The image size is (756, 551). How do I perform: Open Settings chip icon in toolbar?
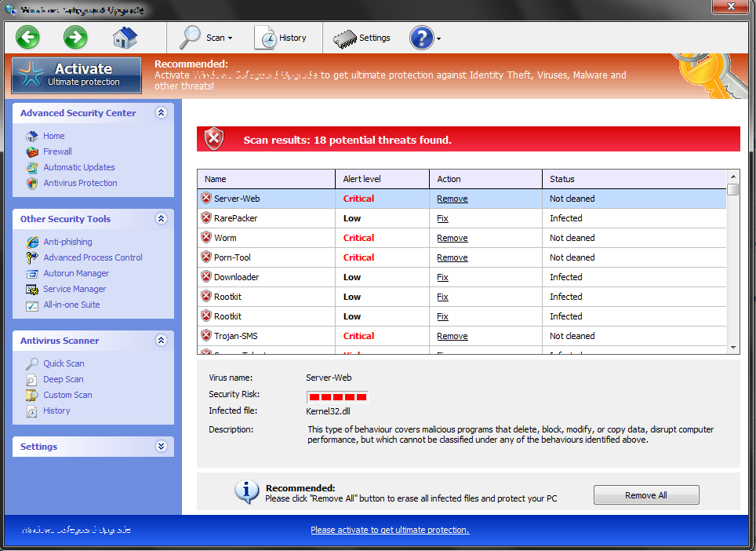(345, 38)
